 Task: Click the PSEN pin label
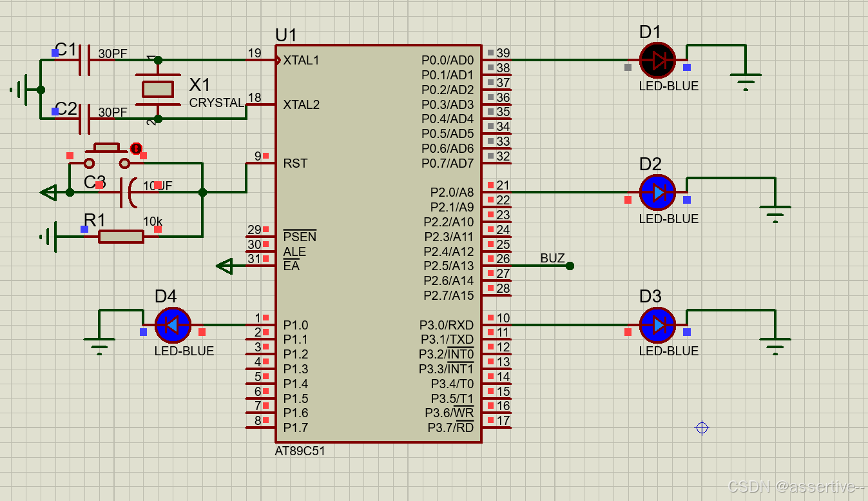[x=300, y=237]
